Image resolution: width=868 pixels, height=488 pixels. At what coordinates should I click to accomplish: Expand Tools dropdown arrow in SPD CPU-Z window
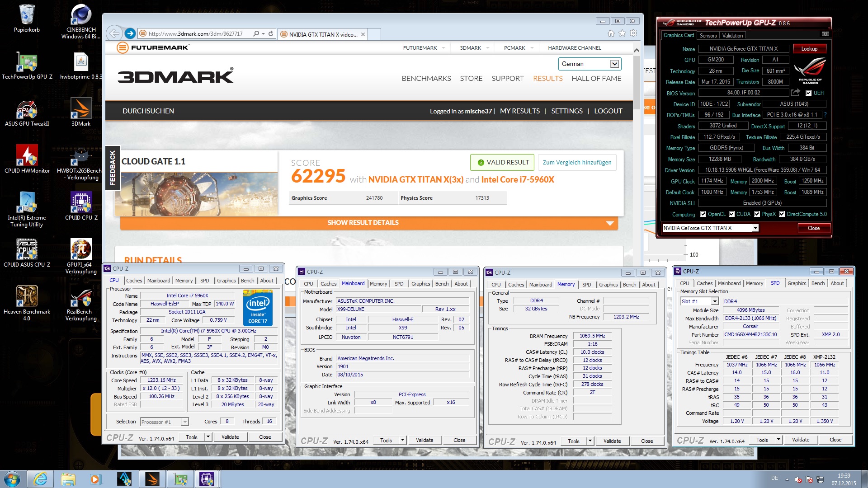pos(778,440)
